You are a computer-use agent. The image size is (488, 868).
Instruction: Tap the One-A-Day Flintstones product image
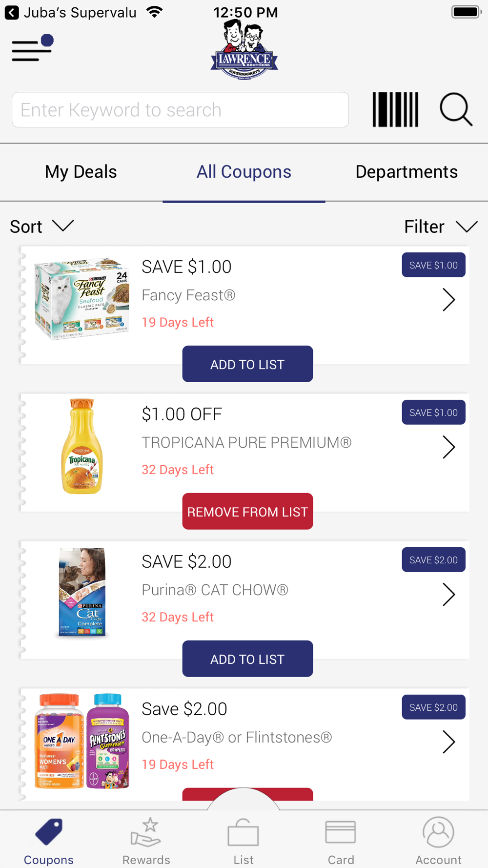pos(82,741)
